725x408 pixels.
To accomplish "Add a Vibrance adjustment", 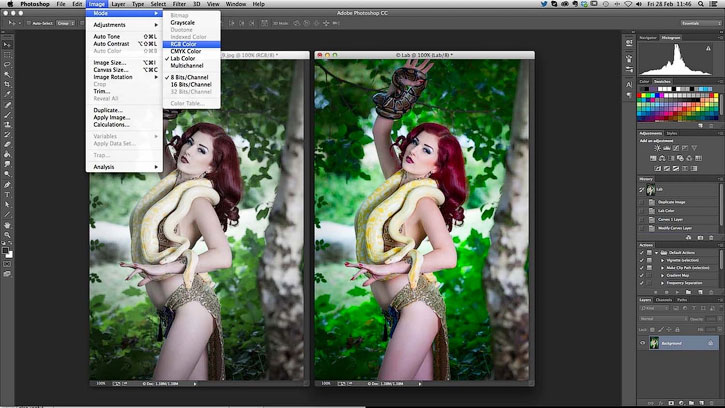I will (694, 148).
